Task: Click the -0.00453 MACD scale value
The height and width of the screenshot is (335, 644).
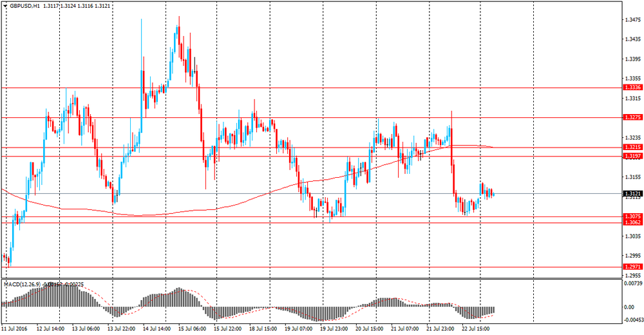Action: (633, 320)
